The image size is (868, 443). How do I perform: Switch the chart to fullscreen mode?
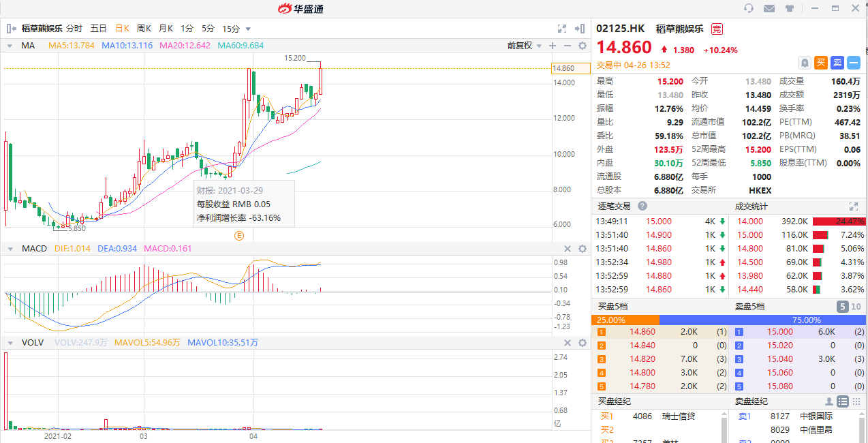pyautogui.click(x=562, y=29)
